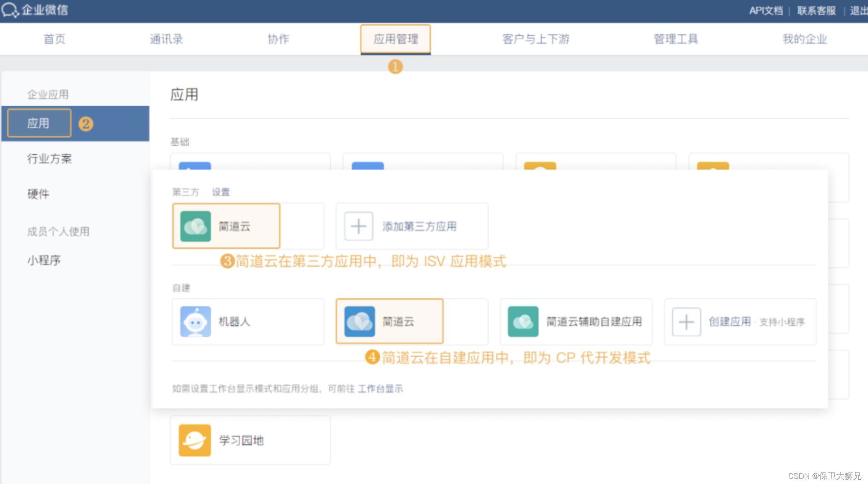
Task: Click the 联系客服 link
Action: [816, 10]
